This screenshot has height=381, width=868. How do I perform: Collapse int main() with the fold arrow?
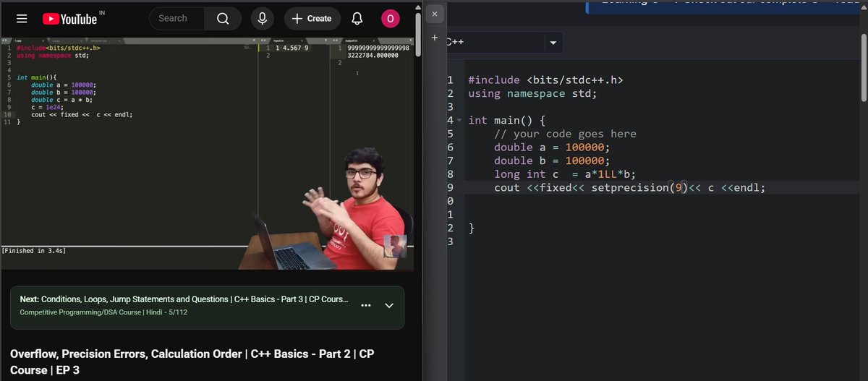pyautogui.click(x=459, y=120)
